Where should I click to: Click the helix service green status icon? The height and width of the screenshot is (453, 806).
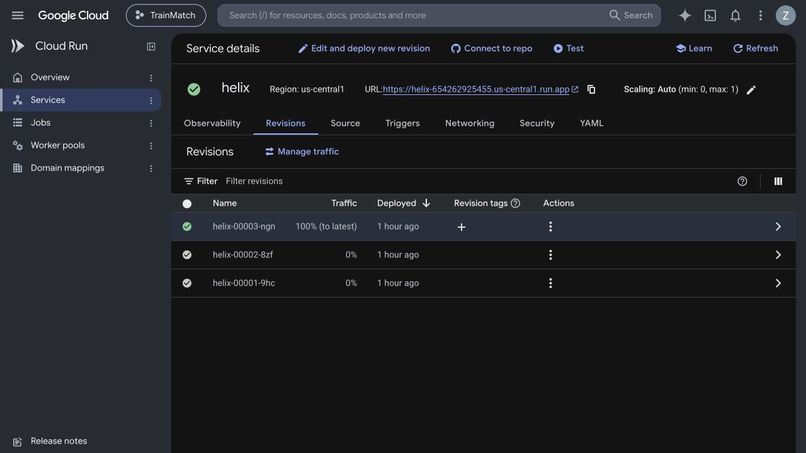pyautogui.click(x=194, y=89)
